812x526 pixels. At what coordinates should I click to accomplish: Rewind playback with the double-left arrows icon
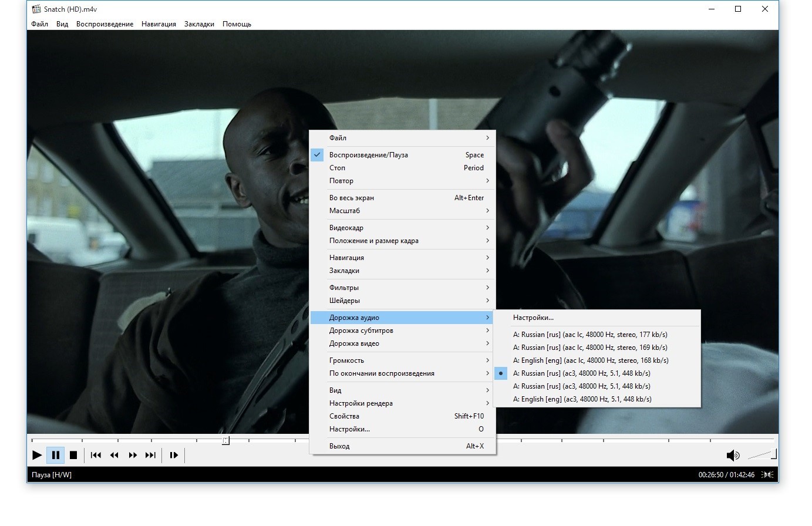coord(114,455)
